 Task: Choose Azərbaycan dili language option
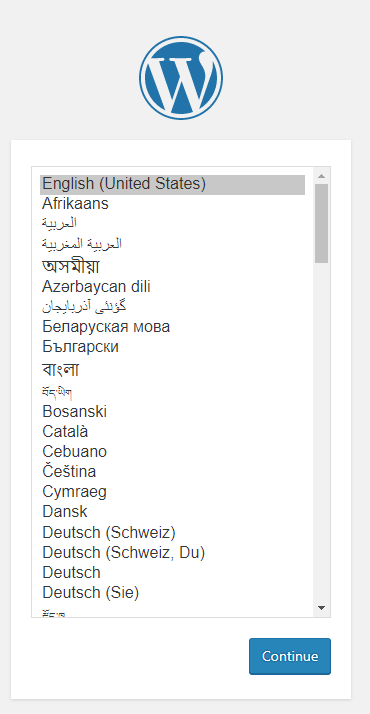pos(172,287)
